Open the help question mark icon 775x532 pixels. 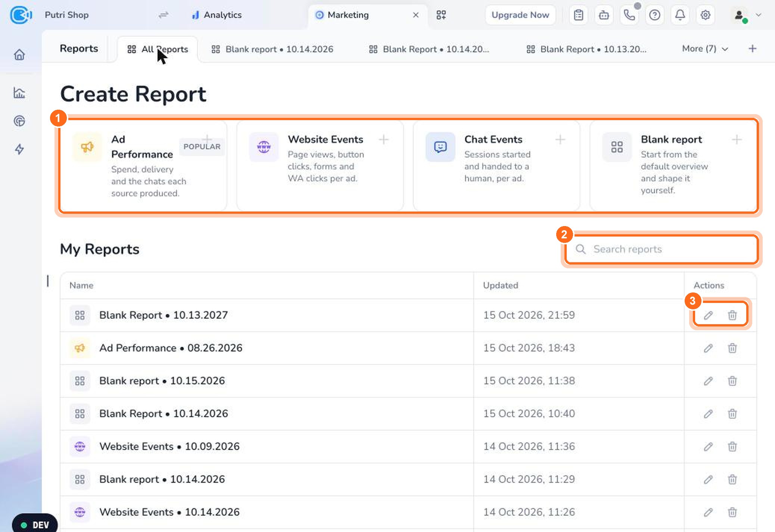655,15
